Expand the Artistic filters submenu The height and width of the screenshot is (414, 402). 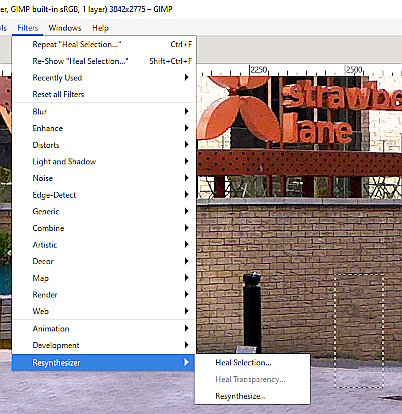coord(104,245)
